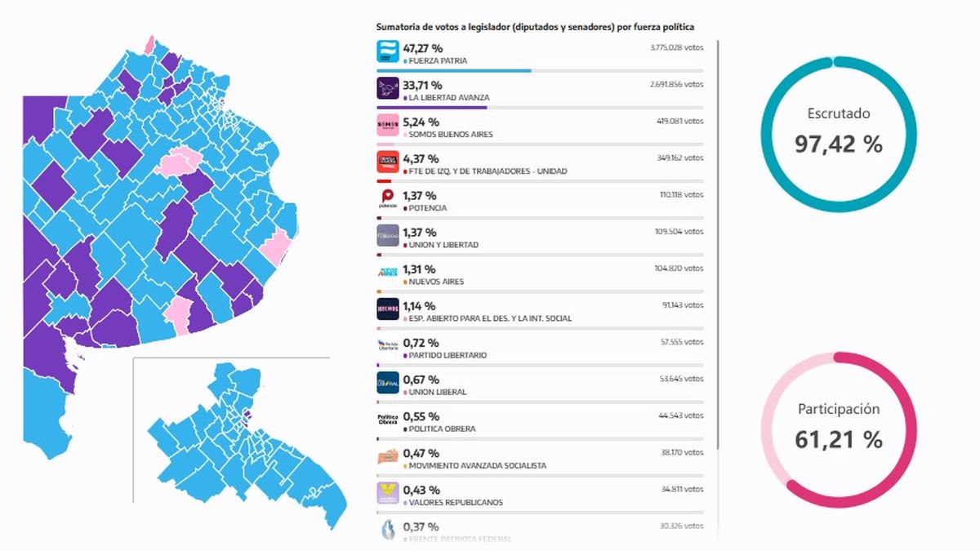
Task: Click La Libertad Avanza purple vote bar
Action: point(431,108)
